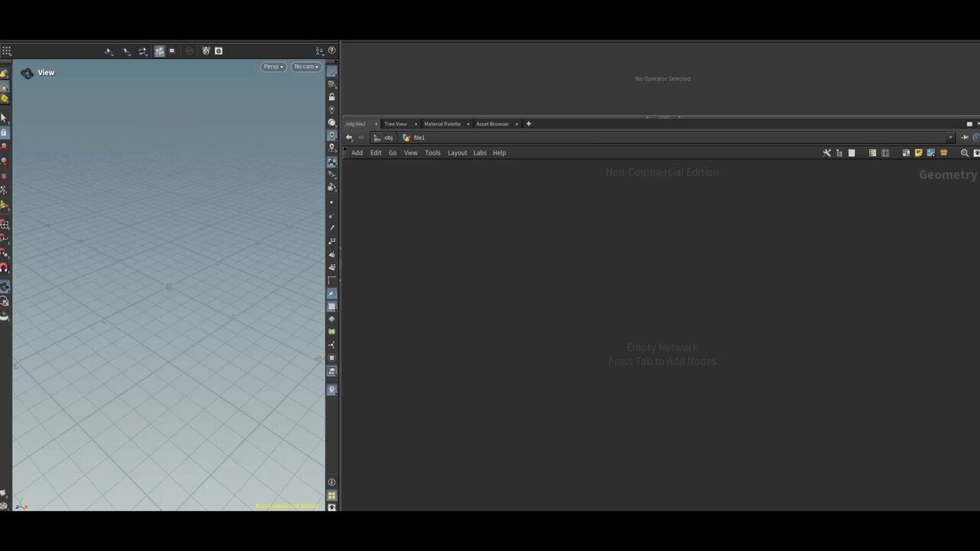Close the Material Palette tab
980x551 pixels.
tap(468, 124)
